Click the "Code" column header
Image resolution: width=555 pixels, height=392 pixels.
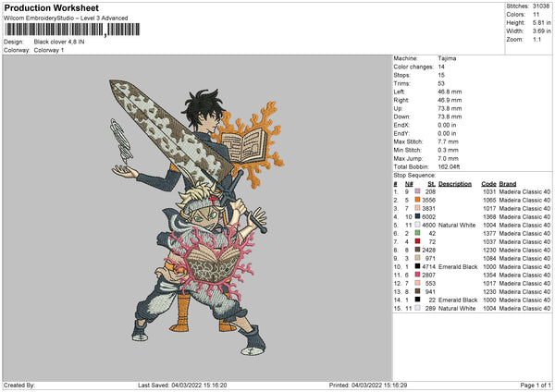pyautogui.click(x=488, y=184)
